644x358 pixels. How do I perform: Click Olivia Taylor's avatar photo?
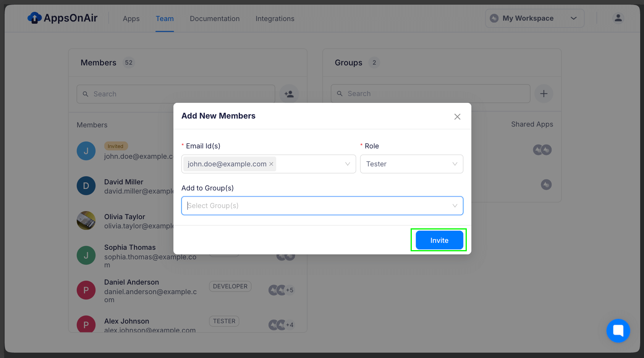86,221
